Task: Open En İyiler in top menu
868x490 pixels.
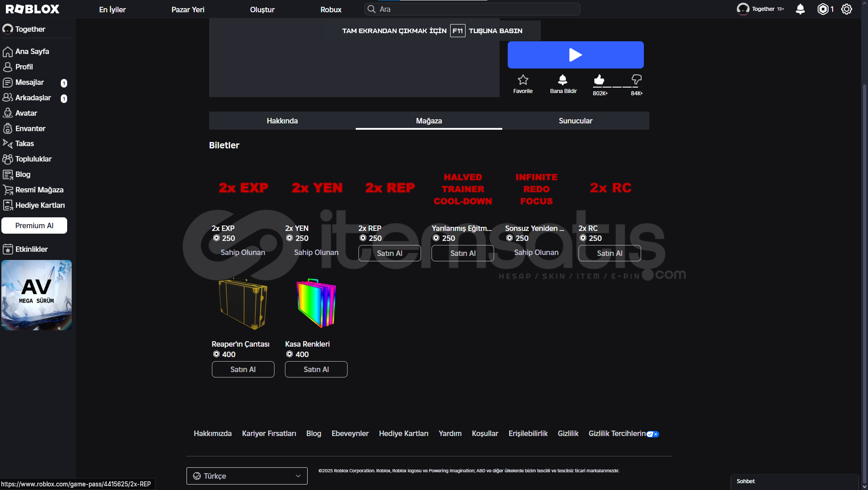Action: tap(113, 10)
